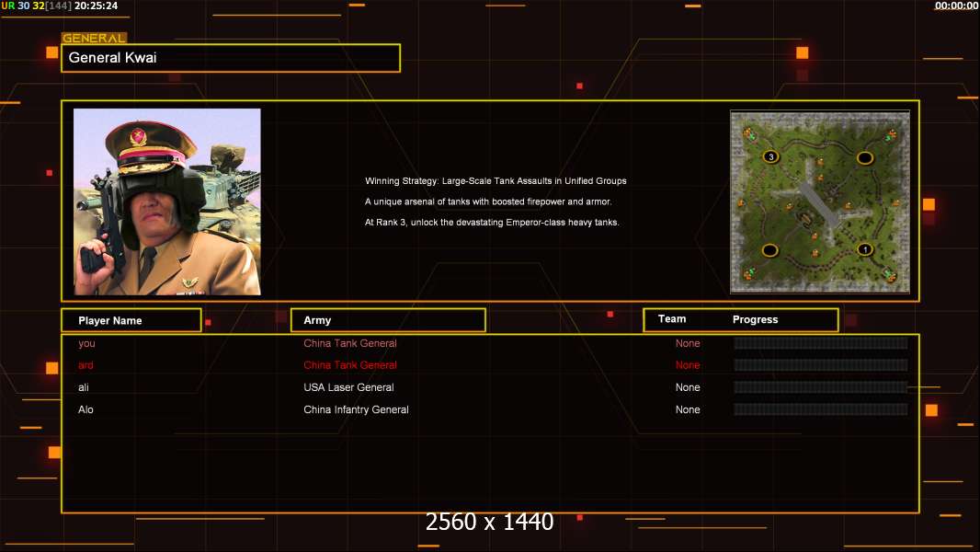Click the GENERAL heading label
This screenshot has height=552, width=980.
[94, 38]
